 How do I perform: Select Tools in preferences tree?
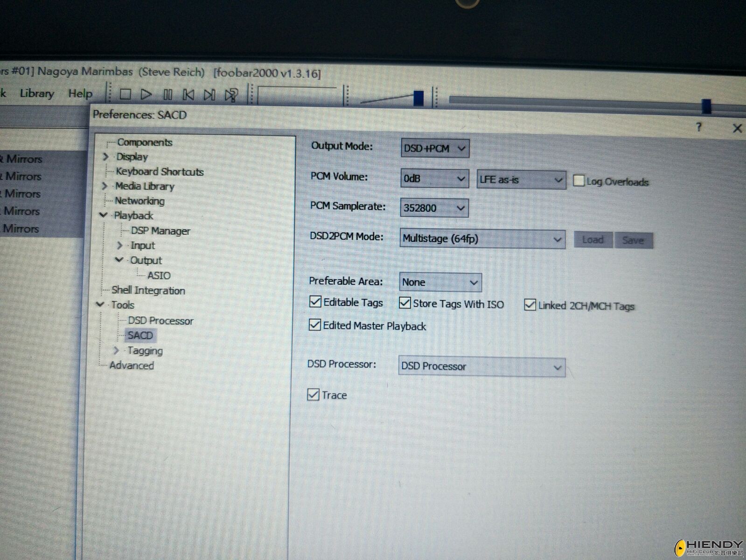pyautogui.click(x=122, y=305)
